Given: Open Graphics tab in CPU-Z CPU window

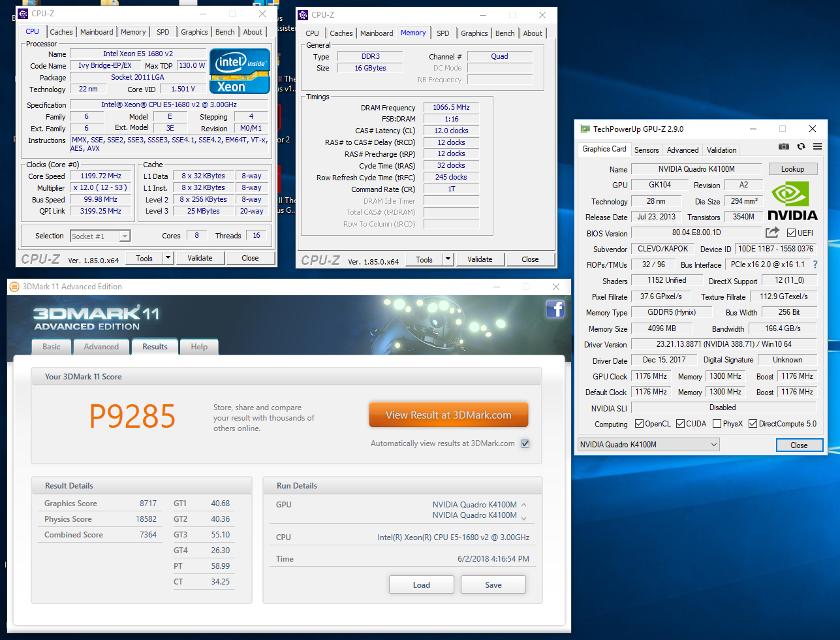Looking at the screenshot, I should [194, 32].
